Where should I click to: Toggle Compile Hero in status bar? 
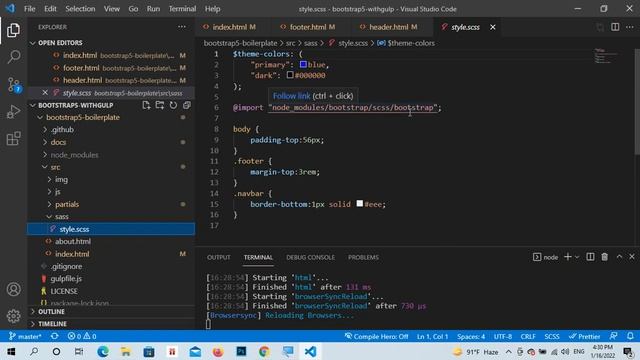376,336
